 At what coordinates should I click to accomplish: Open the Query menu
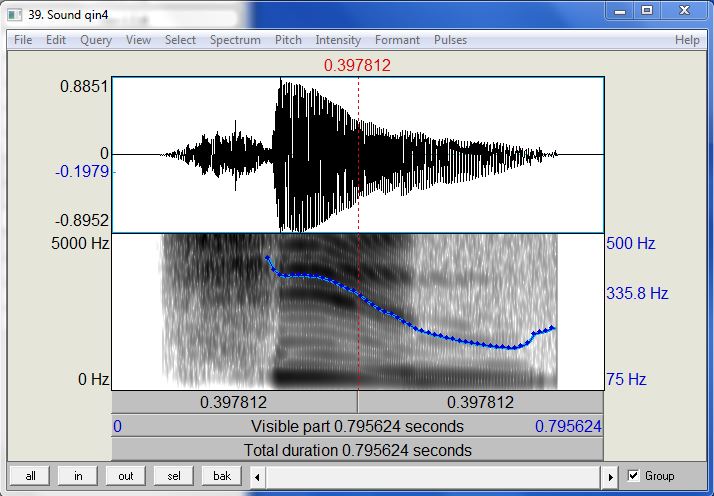point(96,40)
